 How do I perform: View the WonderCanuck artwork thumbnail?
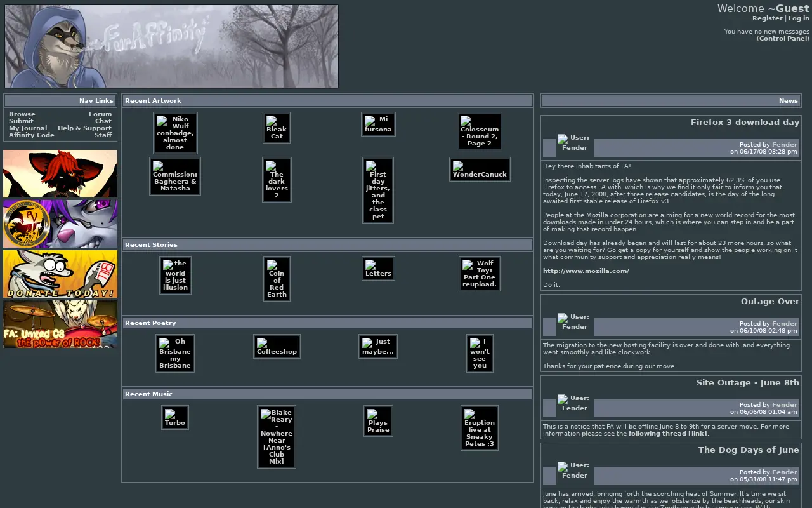coord(480,169)
